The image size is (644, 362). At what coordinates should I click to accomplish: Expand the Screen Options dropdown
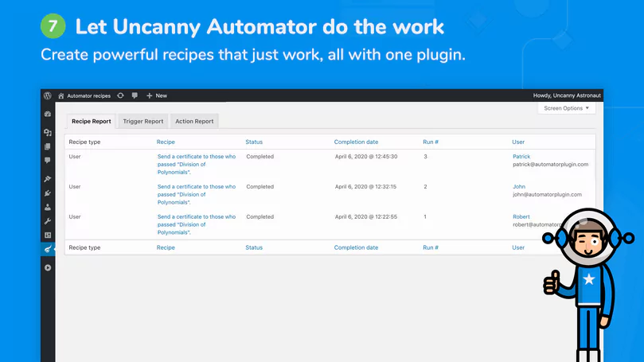click(x=566, y=108)
